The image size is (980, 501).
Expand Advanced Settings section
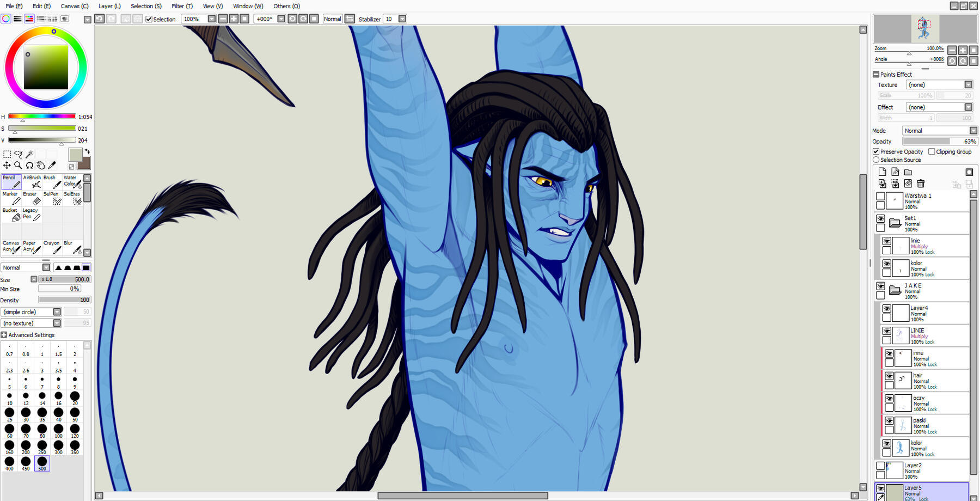[4, 335]
